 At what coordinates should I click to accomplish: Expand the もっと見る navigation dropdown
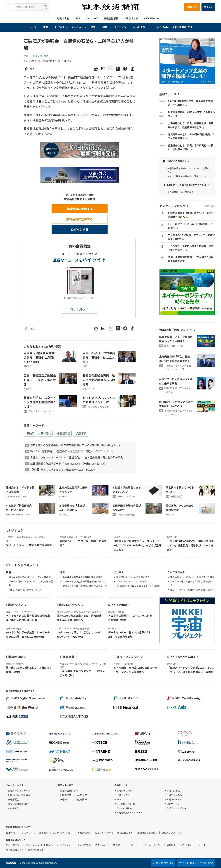click(140, 27)
